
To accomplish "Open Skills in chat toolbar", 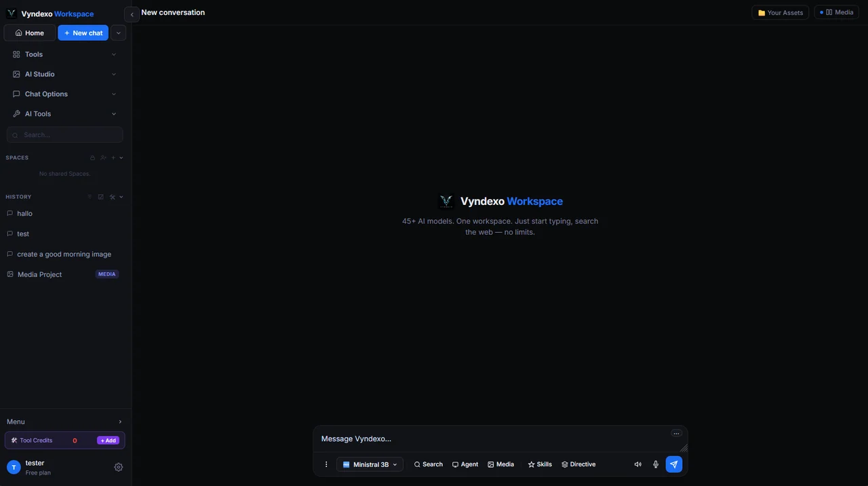I will (x=540, y=464).
